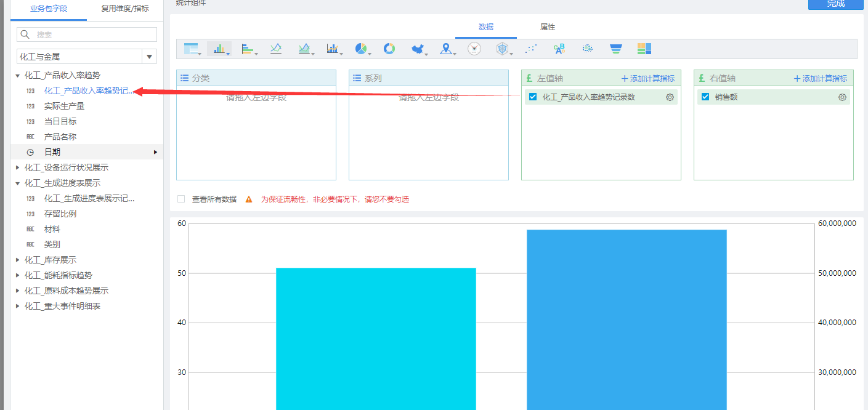Screen dimensions: 868x410
Task: Uncheck 化工_产品收入率趋势记录数 in left axis
Action: [x=533, y=97]
